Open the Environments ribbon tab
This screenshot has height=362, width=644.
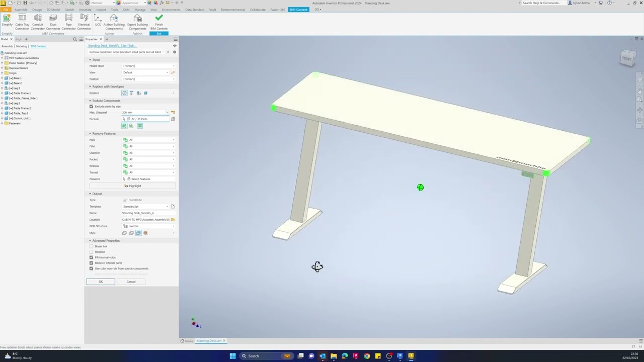coord(171,10)
